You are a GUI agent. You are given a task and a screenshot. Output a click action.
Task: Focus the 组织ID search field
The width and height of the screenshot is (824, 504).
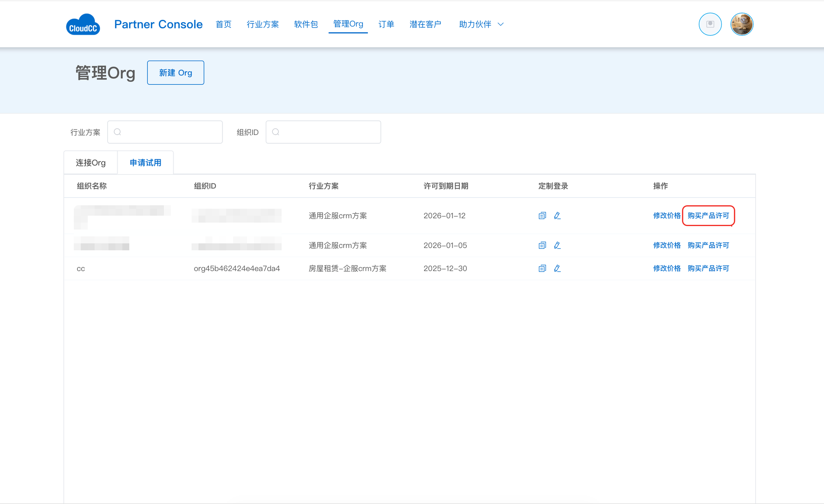[x=328, y=132]
